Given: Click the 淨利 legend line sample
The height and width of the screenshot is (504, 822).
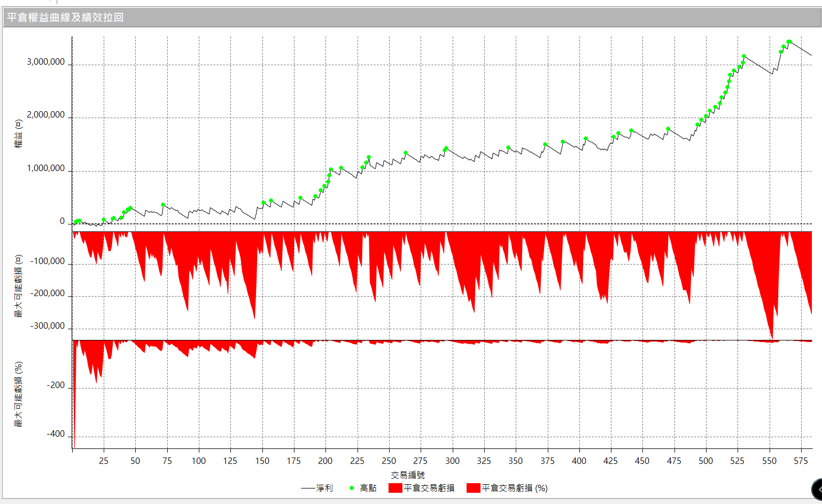Looking at the screenshot, I should coord(308,488).
